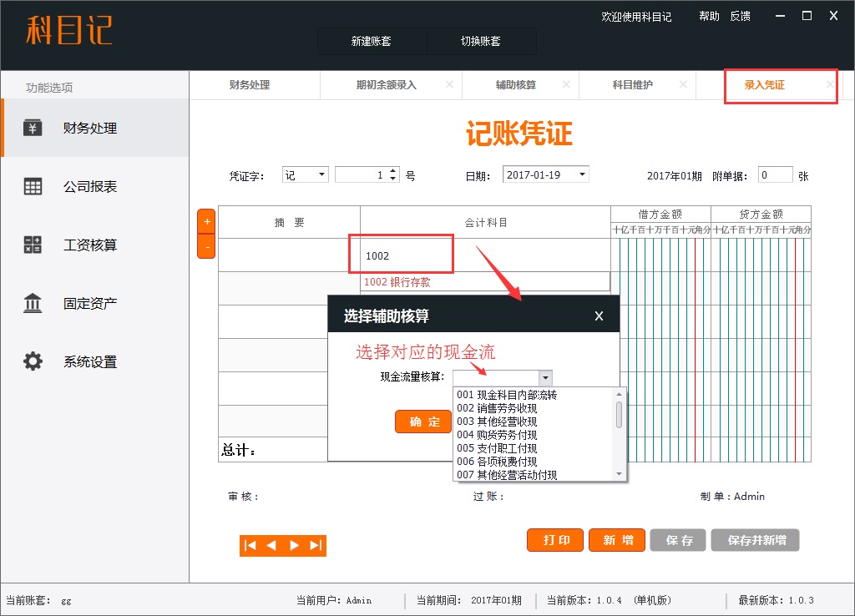
Task: Remove a voucher row with minus button
Action: pyautogui.click(x=206, y=247)
